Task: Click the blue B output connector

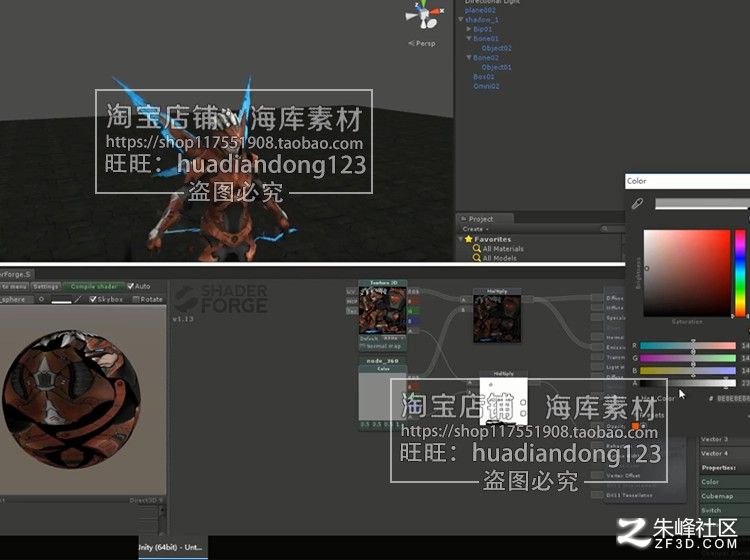Action: 414,320
